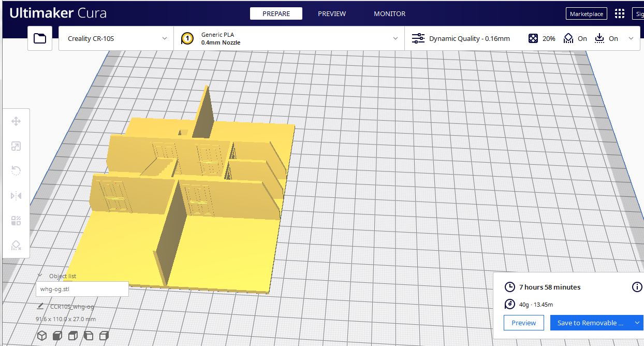Select the Move tool

point(16,122)
